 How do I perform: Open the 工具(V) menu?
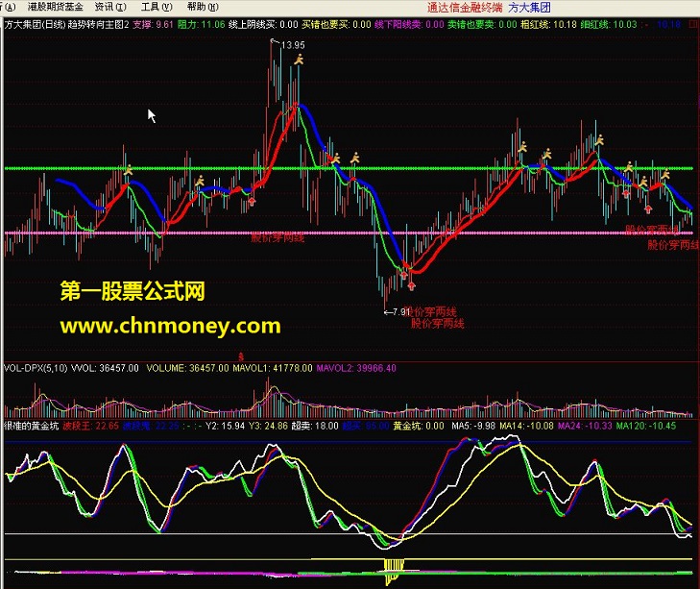pos(157,7)
